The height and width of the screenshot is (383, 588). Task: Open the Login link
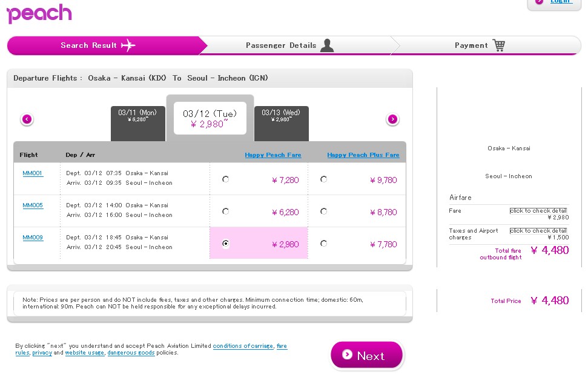point(560,2)
